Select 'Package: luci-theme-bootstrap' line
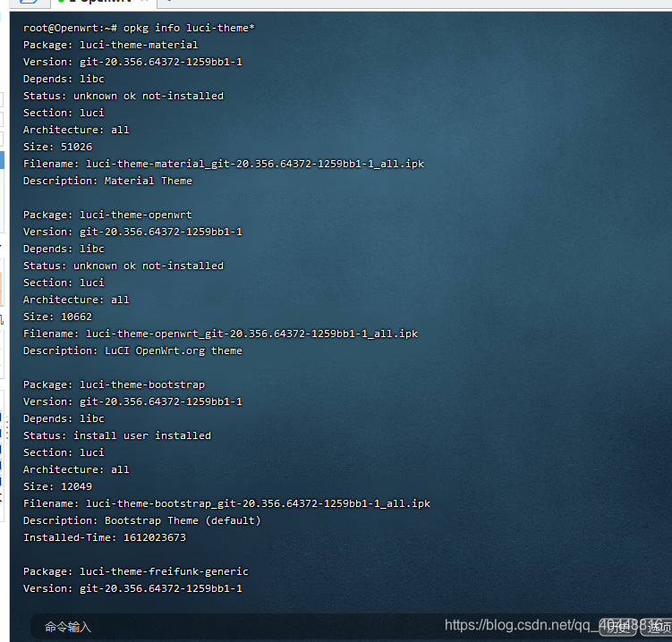 point(114,384)
